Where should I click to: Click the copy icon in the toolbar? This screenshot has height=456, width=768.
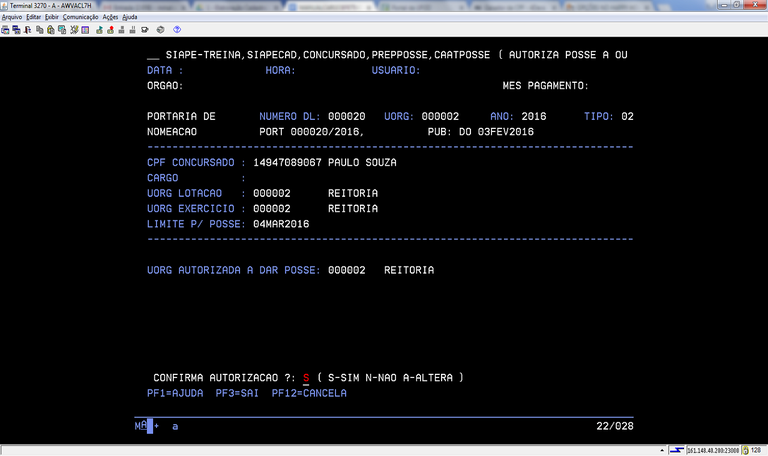coord(38,30)
